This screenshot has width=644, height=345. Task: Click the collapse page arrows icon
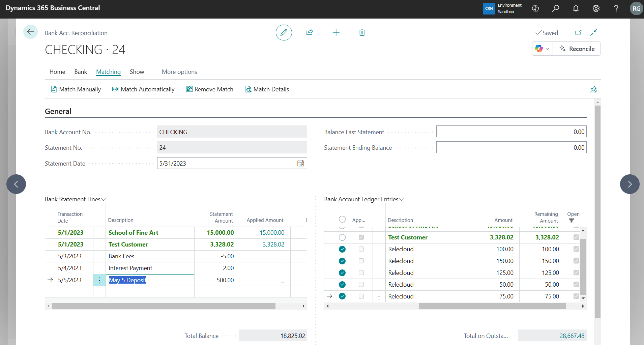[593, 32]
